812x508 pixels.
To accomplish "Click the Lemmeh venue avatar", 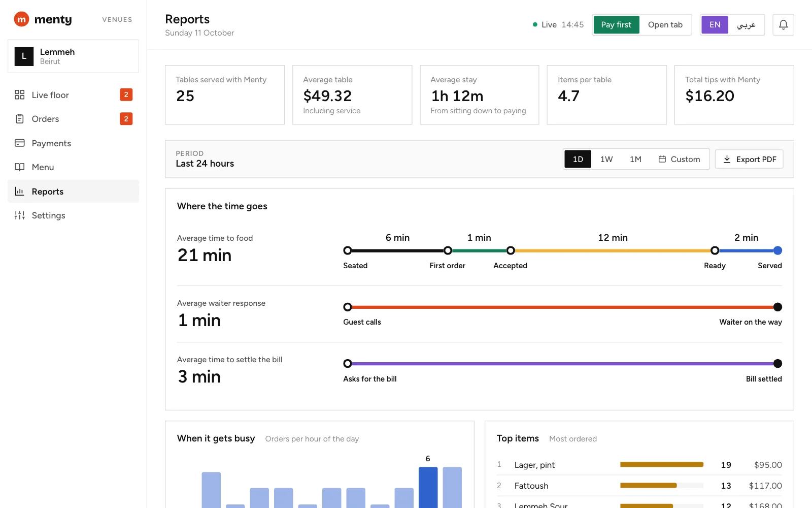I will pos(24,56).
